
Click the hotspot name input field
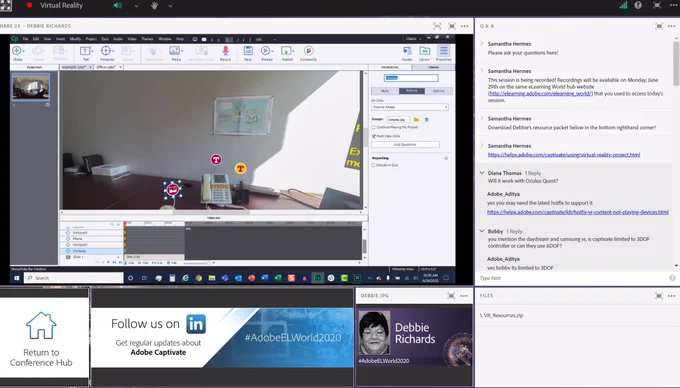click(x=411, y=78)
